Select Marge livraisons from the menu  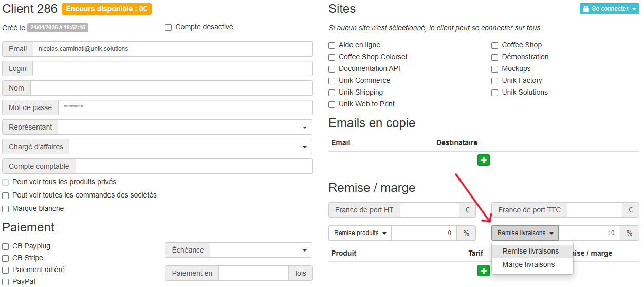(x=528, y=264)
